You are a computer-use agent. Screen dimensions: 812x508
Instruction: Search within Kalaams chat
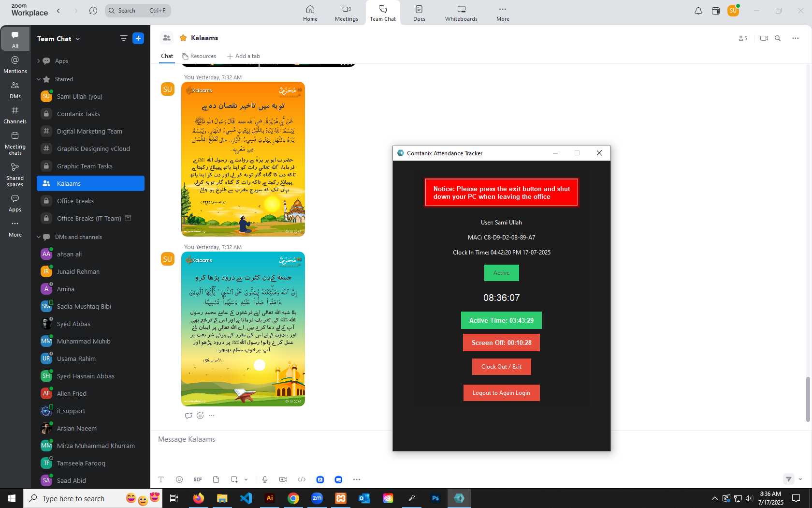tap(778, 38)
